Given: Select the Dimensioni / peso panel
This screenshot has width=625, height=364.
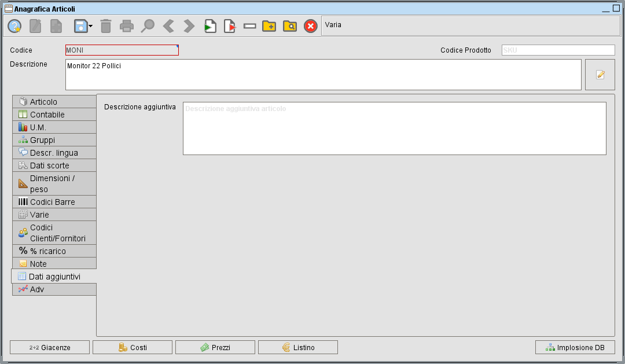Looking at the screenshot, I should [54, 183].
